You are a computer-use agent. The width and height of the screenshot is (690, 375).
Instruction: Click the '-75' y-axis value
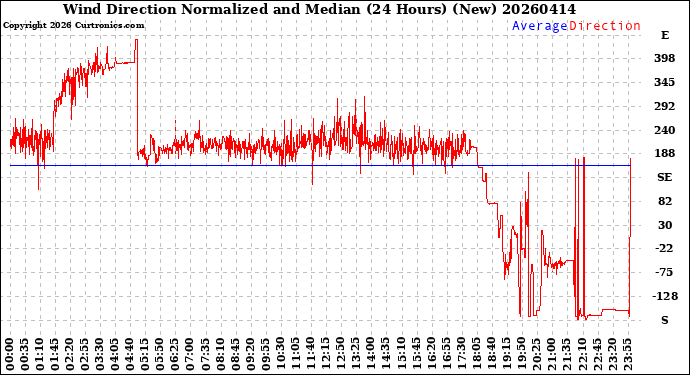pyautogui.click(x=664, y=272)
